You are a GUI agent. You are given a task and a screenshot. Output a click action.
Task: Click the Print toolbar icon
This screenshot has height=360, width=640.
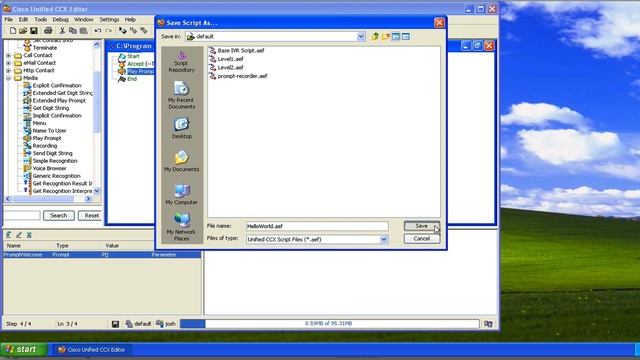(48, 31)
